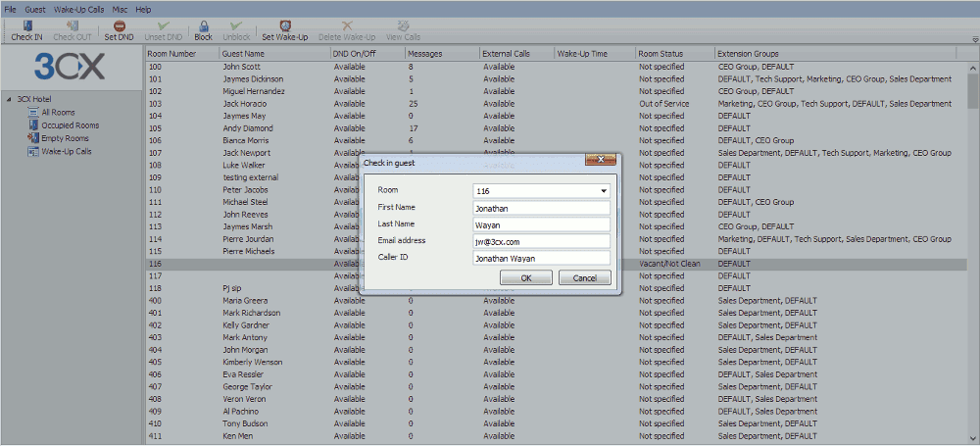Open the toolbar overflow arrow
The height and width of the screenshot is (446, 980).
click(974, 39)
